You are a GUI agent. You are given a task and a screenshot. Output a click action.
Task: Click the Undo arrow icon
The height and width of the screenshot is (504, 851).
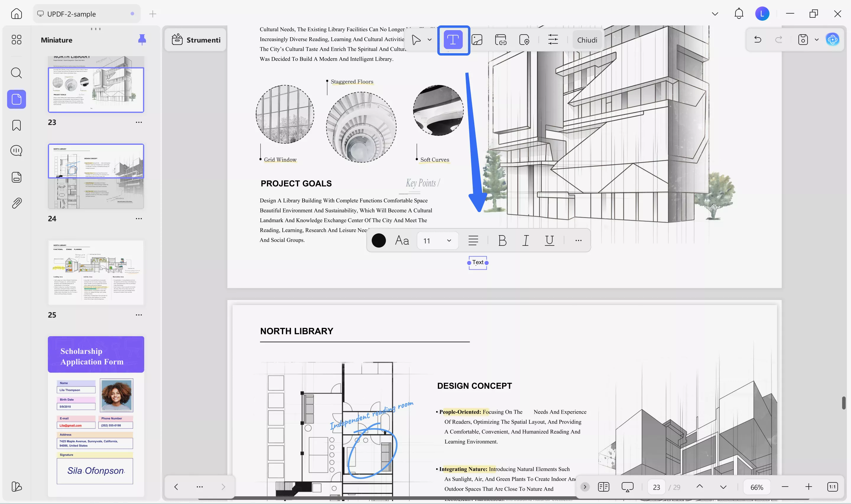click(x=758, y=39)
